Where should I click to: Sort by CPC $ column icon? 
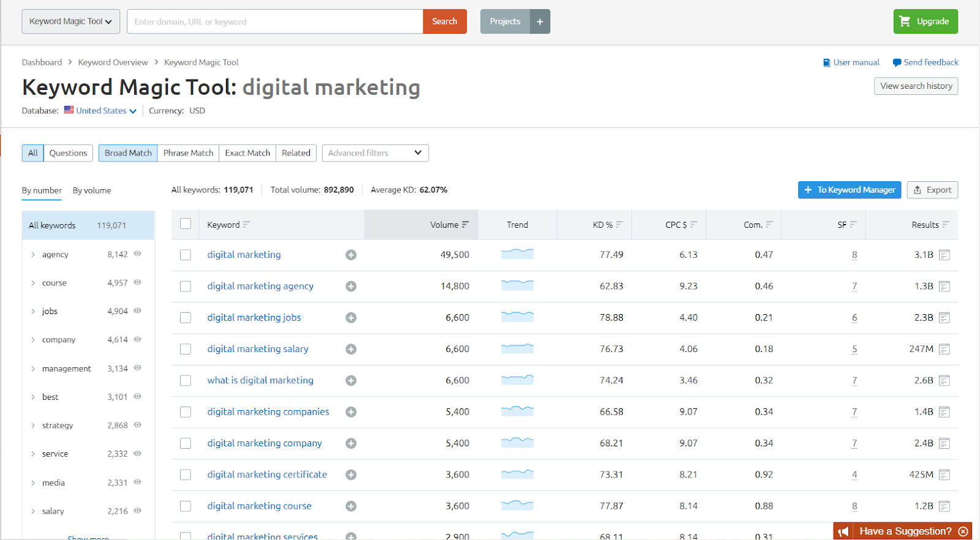[693, 225]
